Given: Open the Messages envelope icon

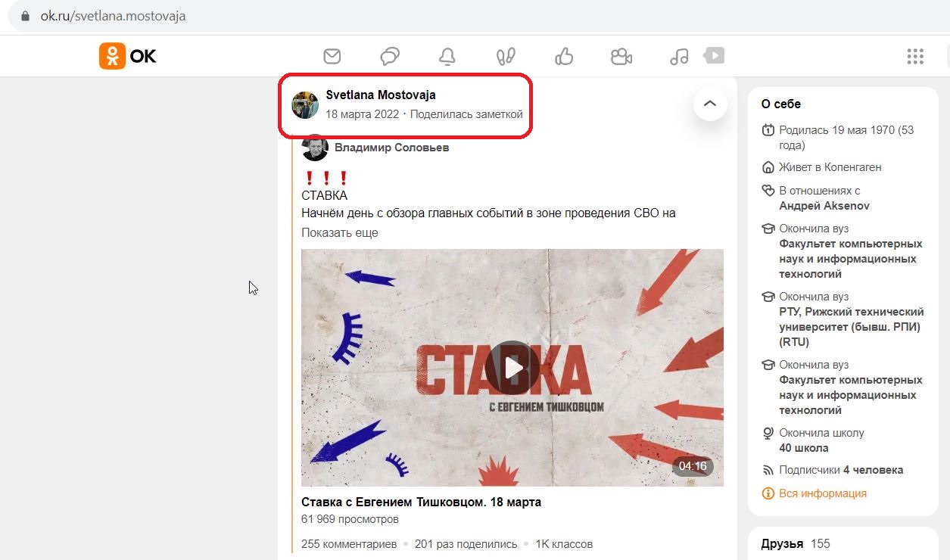Looking at the screenshot, I should point(332,56).
